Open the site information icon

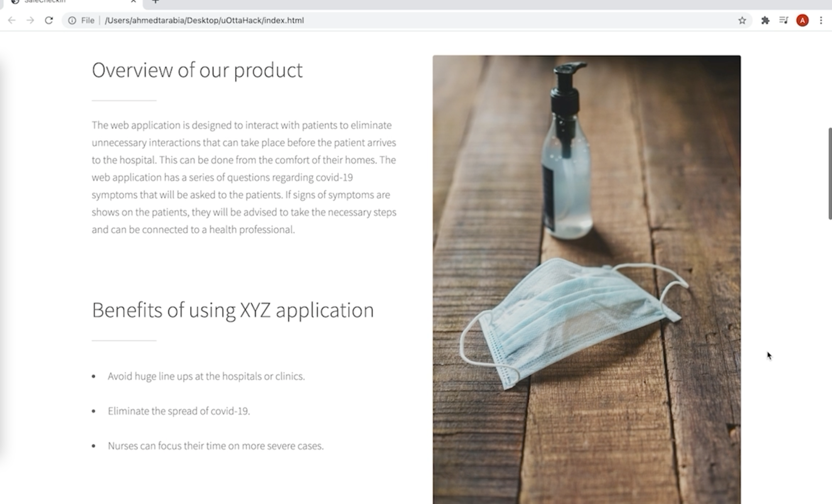(x=72, y=20)
